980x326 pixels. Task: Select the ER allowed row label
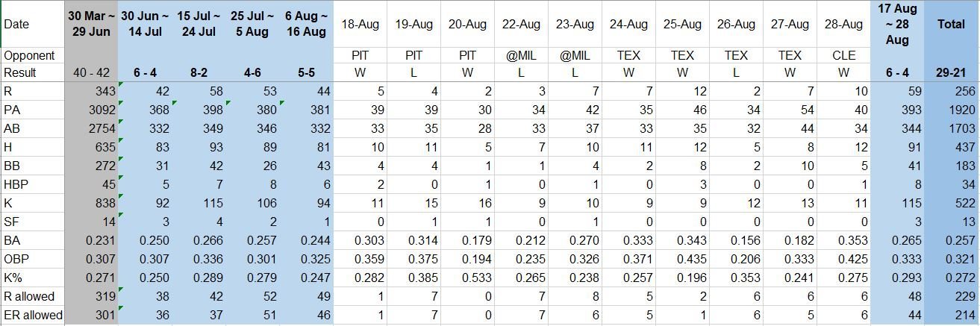[33, 316]
